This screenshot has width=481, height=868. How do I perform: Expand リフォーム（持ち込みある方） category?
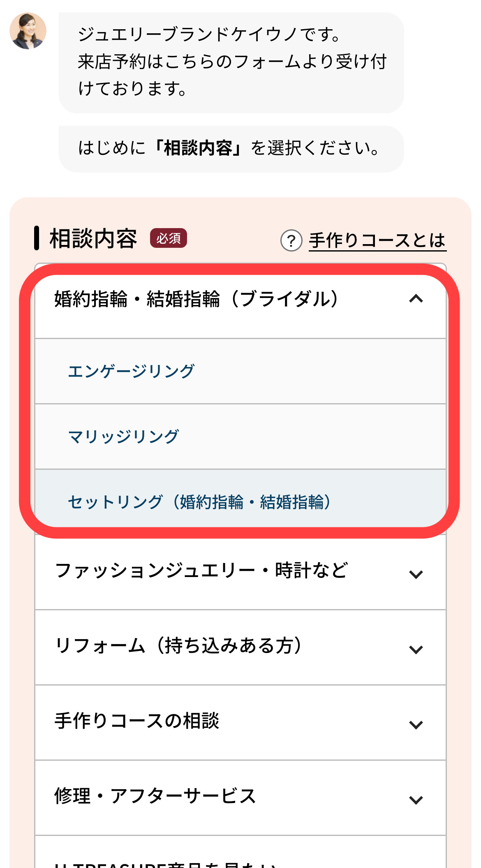coord(240,647)
